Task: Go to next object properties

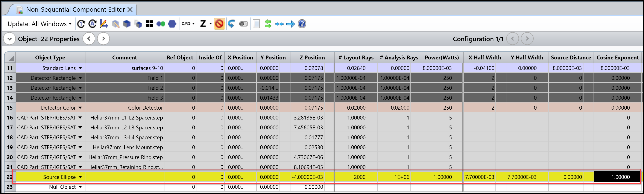Action: (x=103, y=39)
